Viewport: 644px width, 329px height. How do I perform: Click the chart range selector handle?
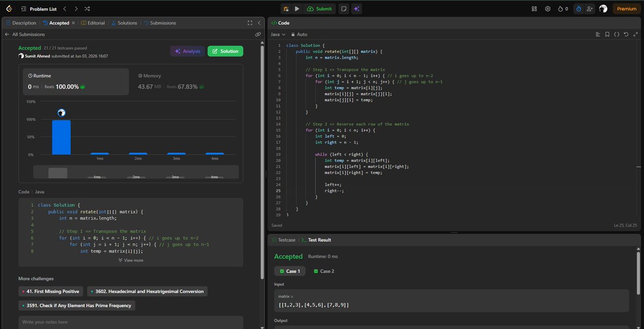coord(58,173)
